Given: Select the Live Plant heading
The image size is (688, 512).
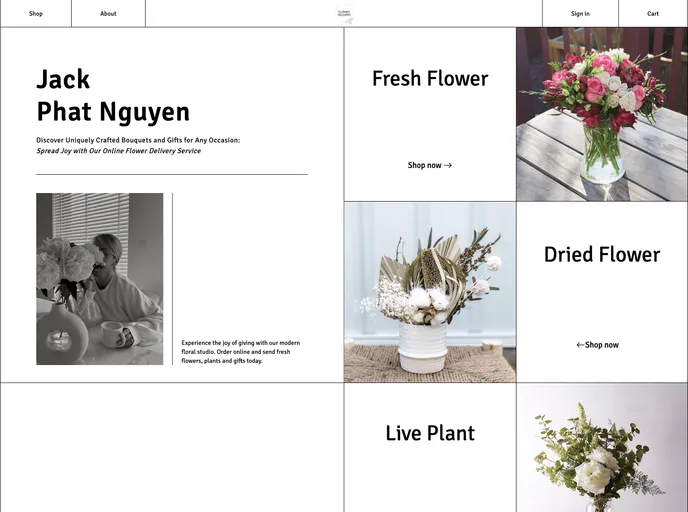Looking at the screenshot, I should [430, 433].
